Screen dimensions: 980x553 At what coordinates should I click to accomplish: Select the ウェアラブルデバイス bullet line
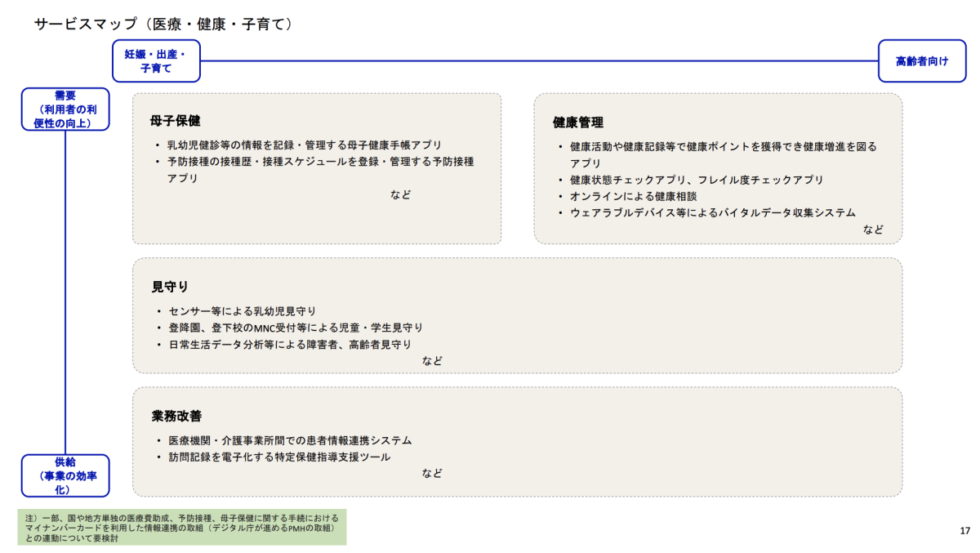[x=712, y=212]
